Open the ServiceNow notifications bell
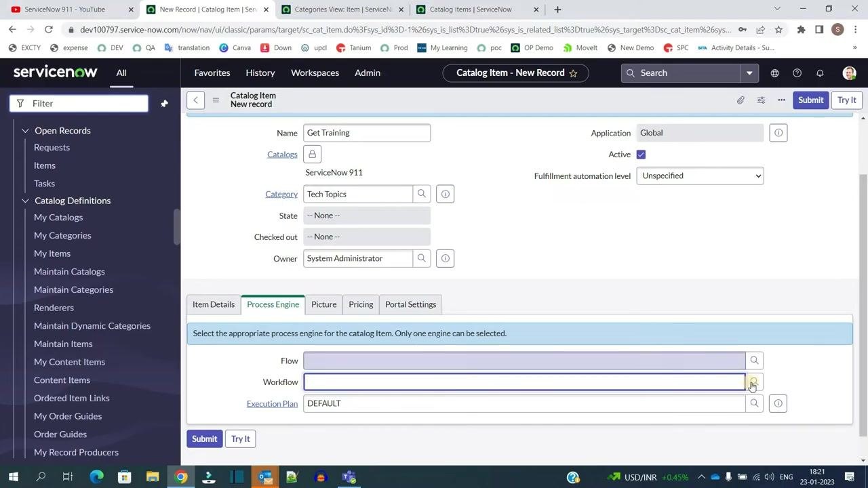Viewport: 868px width, 488px height. pos(820,73)
